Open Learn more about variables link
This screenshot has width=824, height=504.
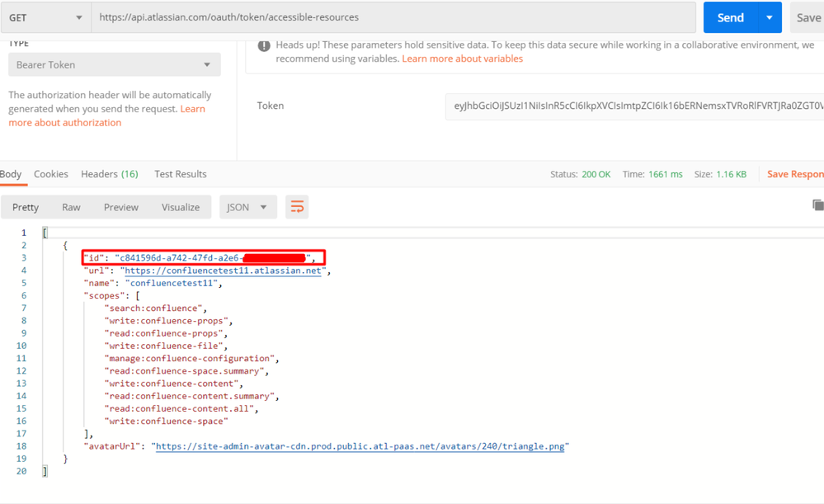(x=463, y=59)
